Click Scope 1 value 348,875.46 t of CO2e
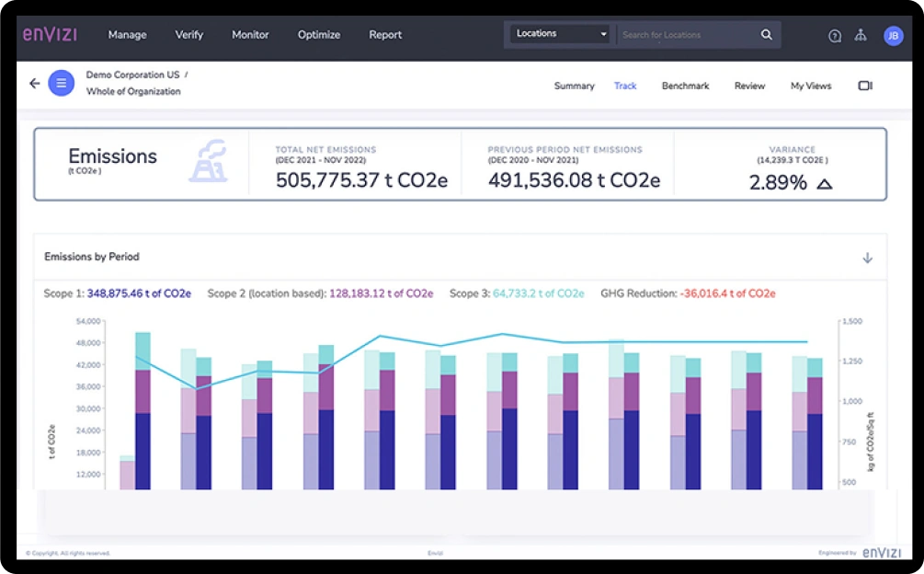This screenshot has width=924, height=574. click(x=139, y=293)
